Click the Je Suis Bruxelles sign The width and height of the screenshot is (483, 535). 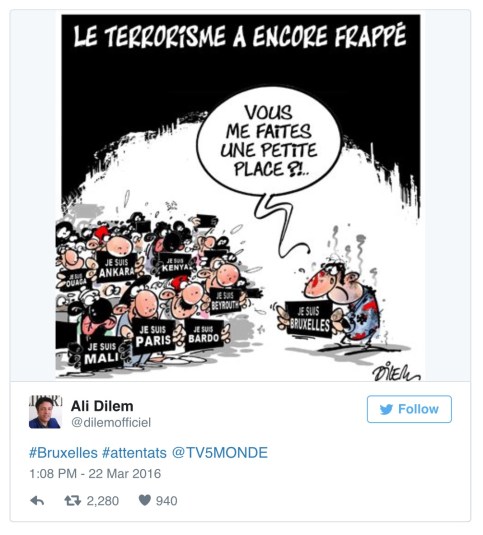pos(309,319)
